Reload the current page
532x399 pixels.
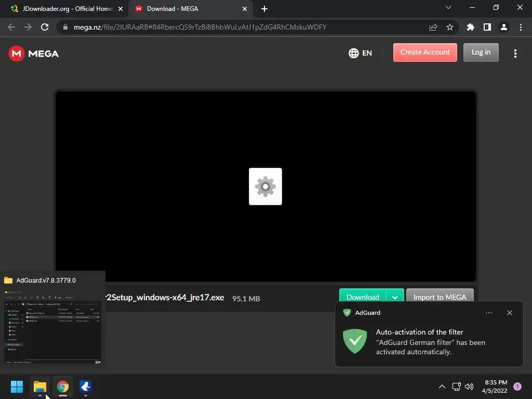45,27
